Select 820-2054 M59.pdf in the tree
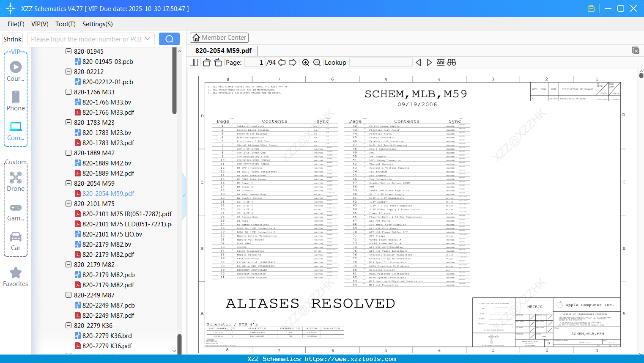This screenshot has width=644, height=363. point(104,193)
